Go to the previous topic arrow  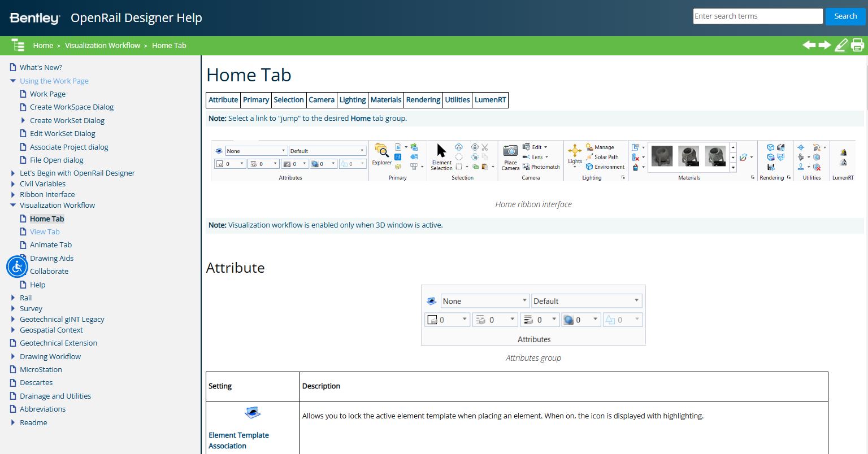(809, 45)
